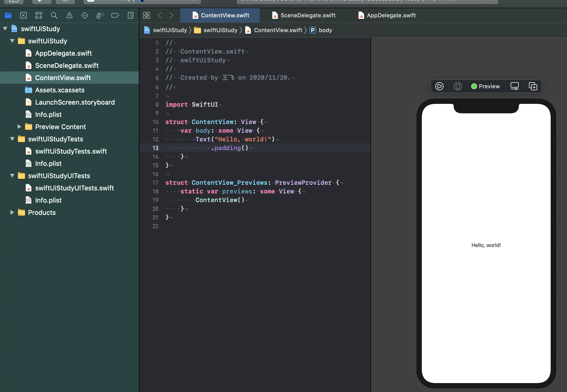The image size is (567, 392).
Task: Select swiftUiStudyTests.swift file
Action: (x=69, y=151)
